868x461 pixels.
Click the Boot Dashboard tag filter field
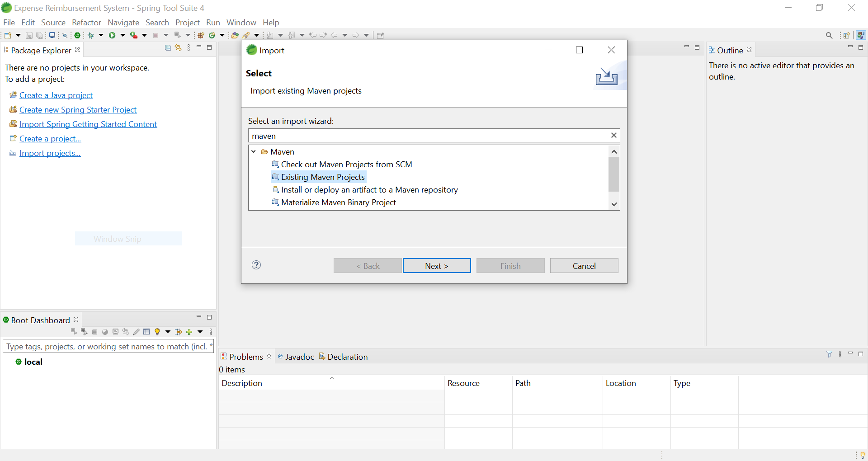coord(108,347)
